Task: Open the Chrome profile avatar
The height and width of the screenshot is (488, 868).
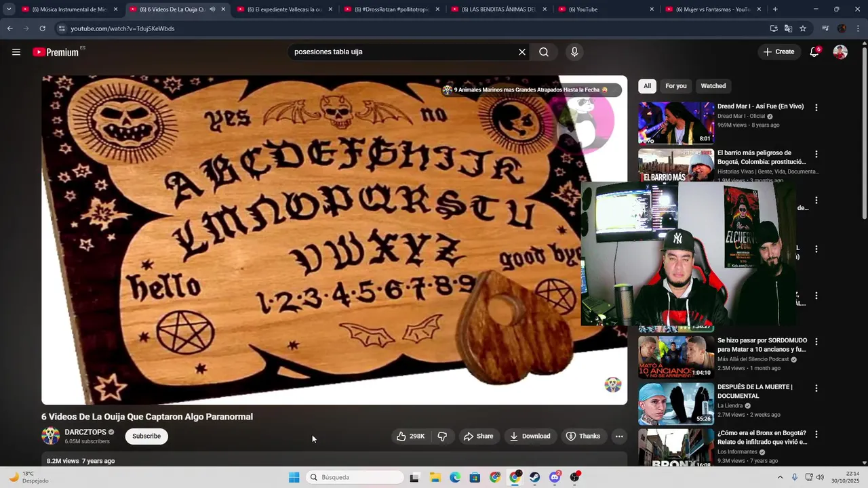Action: 842,28
